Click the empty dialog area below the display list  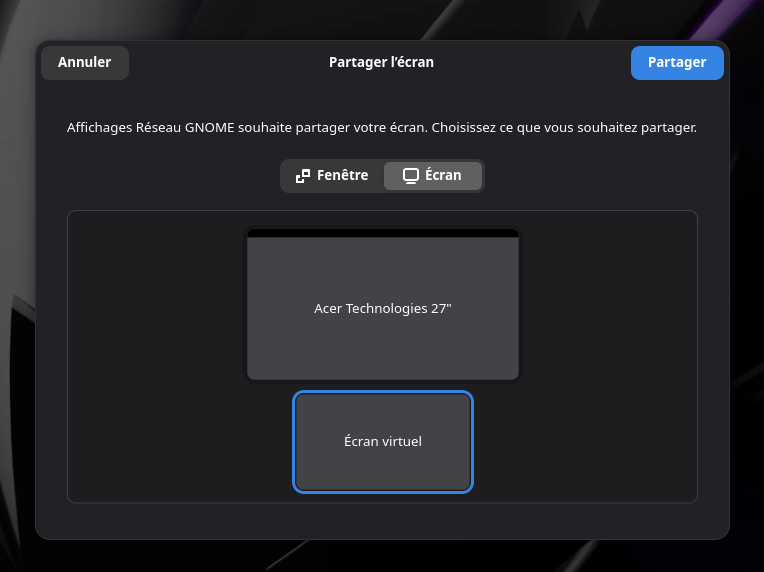click(x=382, y=520)
